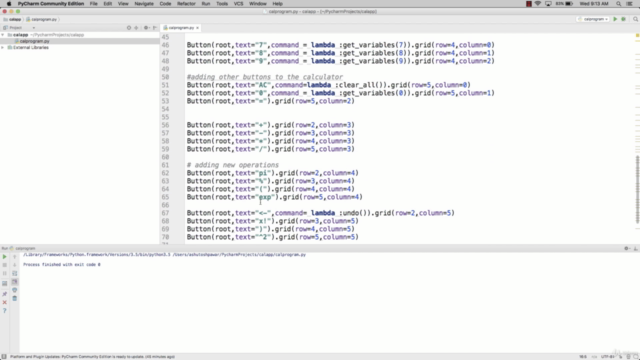Image resolution: width=640 pixels, height=360 pixels.
Task: Open help via question mark icon
Action: [4, 311]
